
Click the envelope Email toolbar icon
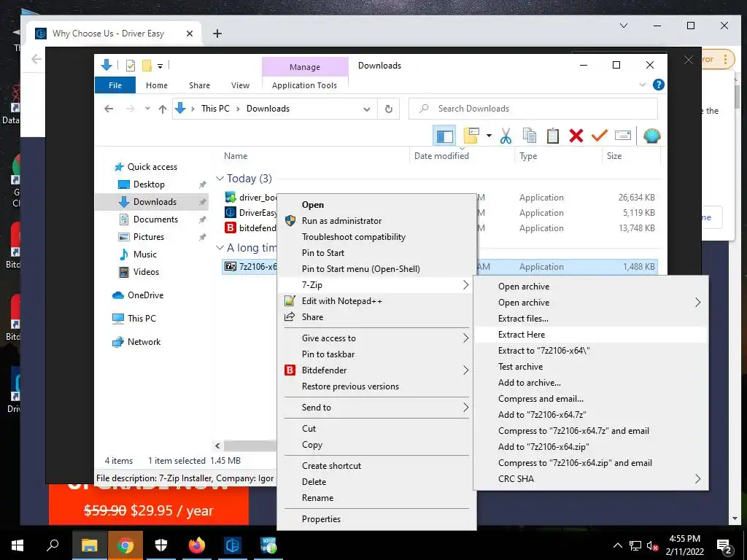click(x=623, y=136)
